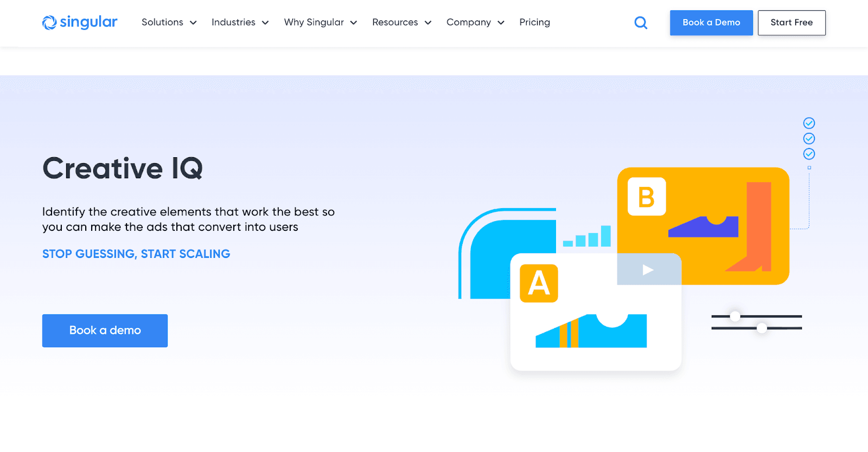Click the orange boot graphic
Viewport: 868px width, 452px height.
(x=754, y=228)
